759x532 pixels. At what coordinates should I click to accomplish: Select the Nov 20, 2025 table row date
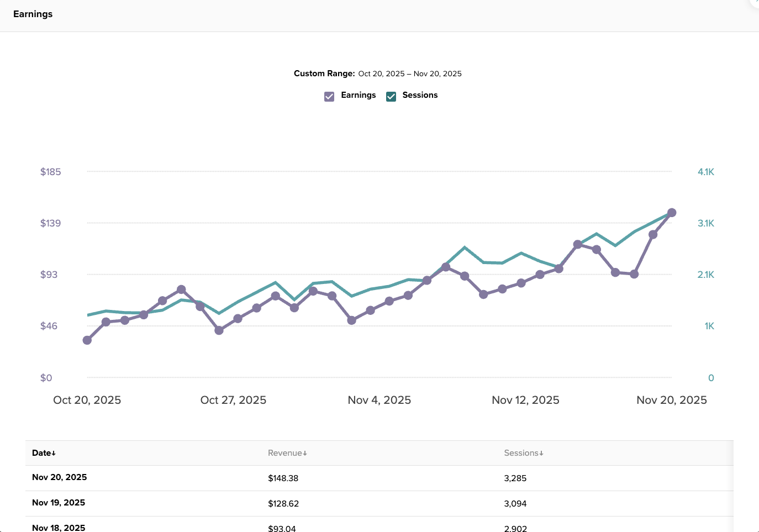point(60,477)
